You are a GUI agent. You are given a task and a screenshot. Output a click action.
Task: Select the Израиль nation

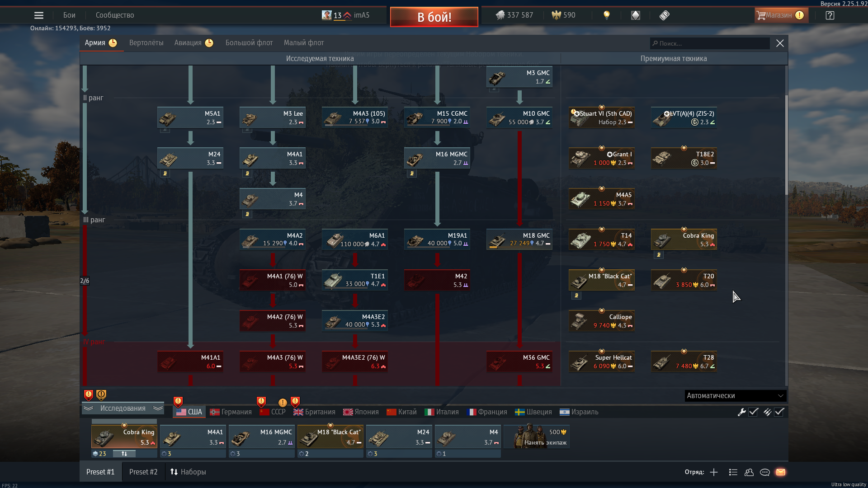point(579,412)
